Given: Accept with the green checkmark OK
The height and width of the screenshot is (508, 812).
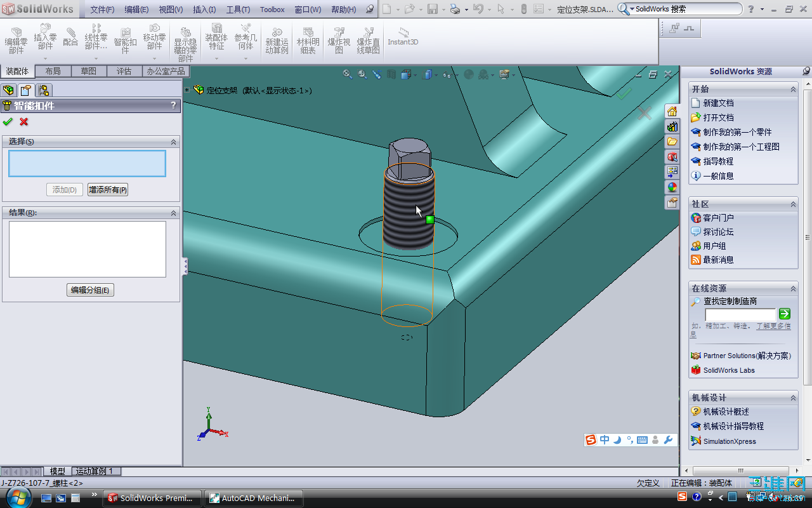Looking at the screenshot, I should (8, 121).
